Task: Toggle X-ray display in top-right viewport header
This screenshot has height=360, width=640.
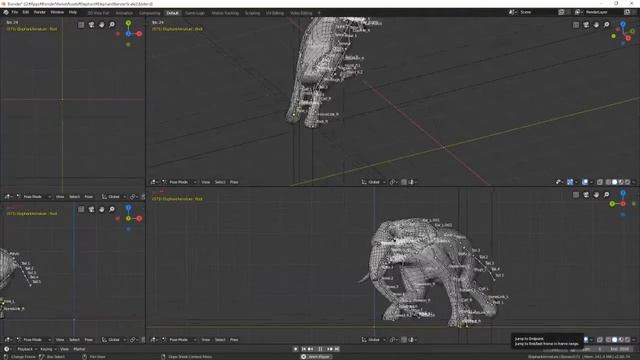Action: (600, 182)
